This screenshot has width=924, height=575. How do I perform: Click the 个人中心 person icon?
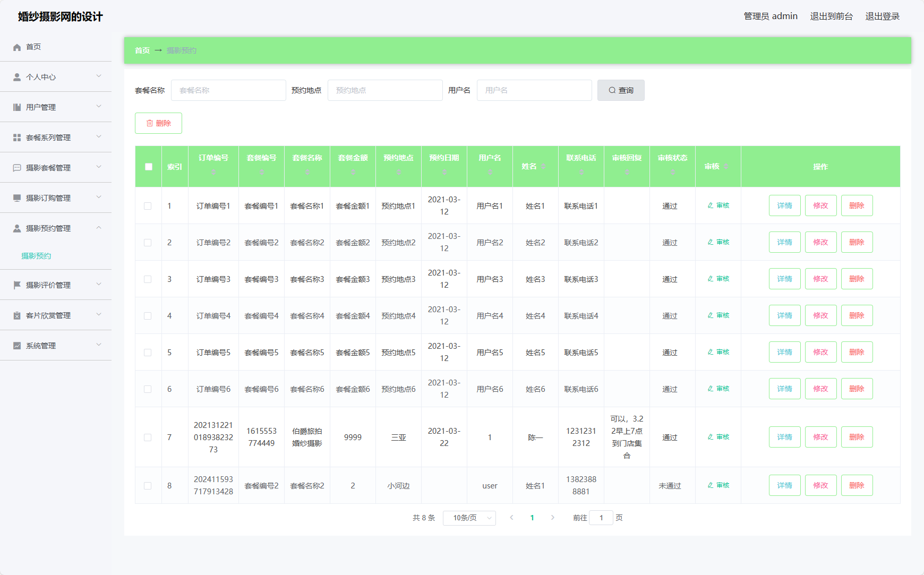pyautogui.click(x=17, y=77)
